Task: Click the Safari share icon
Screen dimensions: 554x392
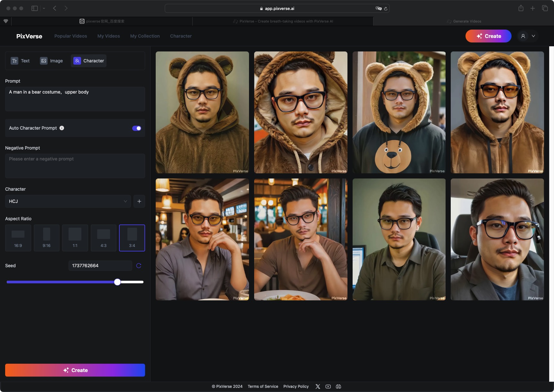Action: pos(521,8)
